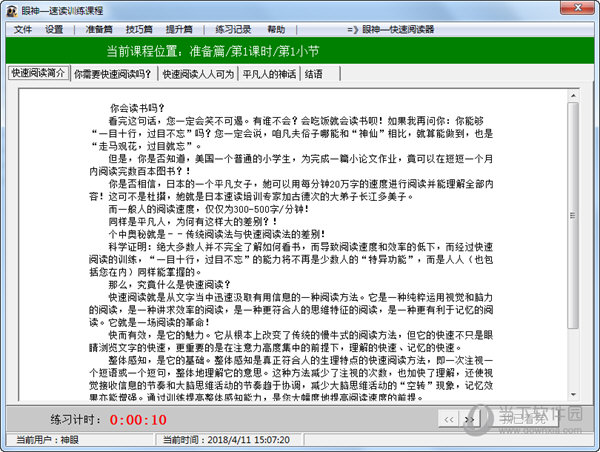600x452 pixels.
Task: Open the 练习记录 menu
Action: pos(233,29)
